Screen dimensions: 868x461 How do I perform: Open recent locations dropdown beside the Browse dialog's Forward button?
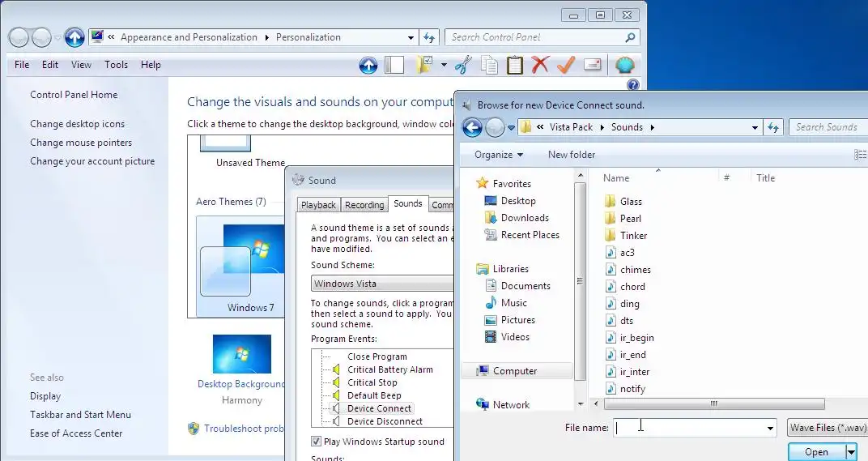click(x=511, y=128)
